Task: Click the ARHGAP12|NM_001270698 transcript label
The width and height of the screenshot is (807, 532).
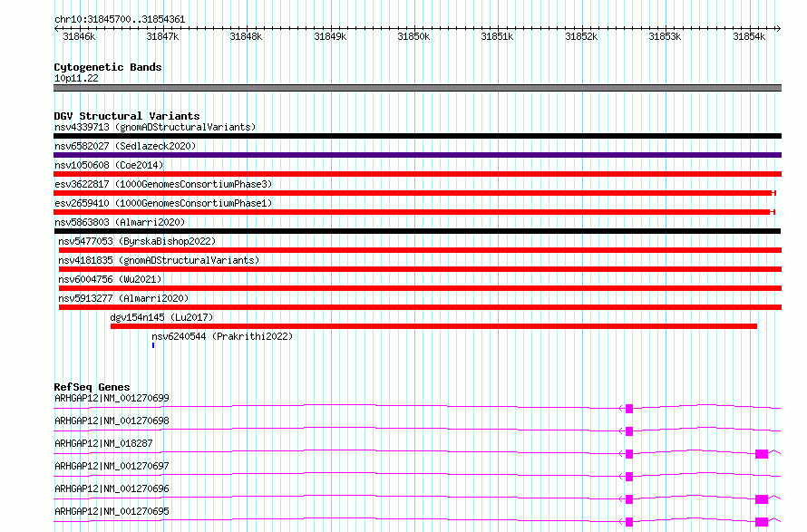Action: tap(112, 421)
